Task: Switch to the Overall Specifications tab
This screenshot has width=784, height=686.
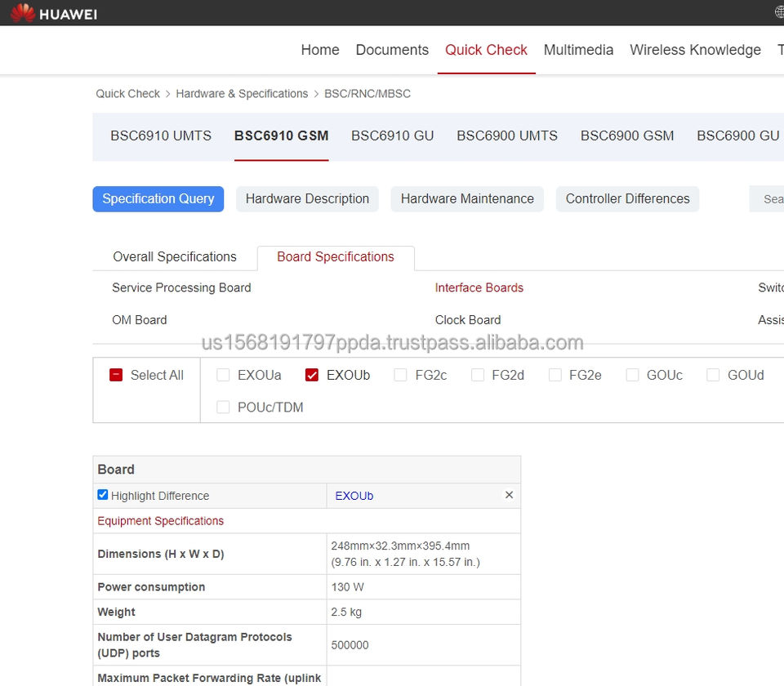Action: click(x=175, y=256)
